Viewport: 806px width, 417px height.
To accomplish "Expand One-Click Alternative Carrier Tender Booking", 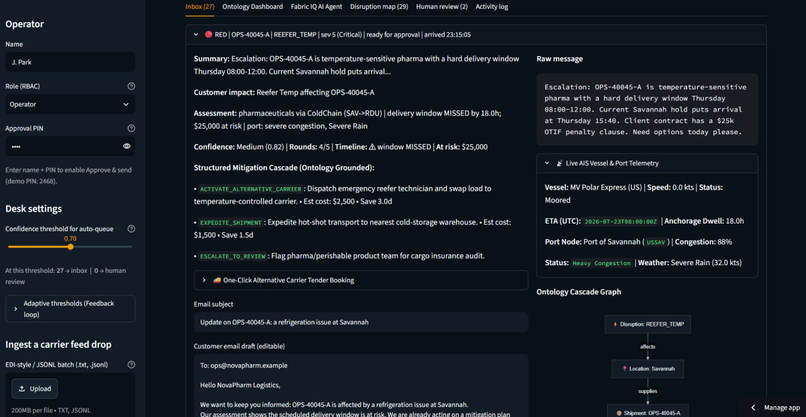I will 361,280.
